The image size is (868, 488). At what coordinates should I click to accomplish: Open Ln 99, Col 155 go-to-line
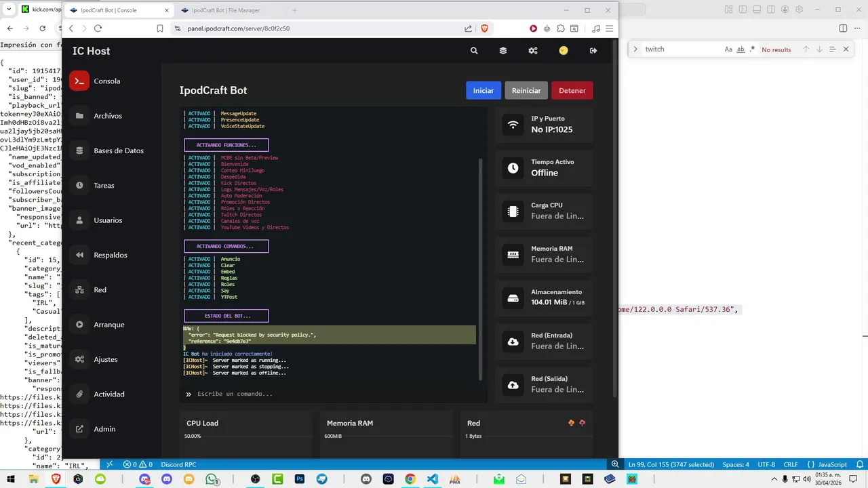(x=671, y=465)
